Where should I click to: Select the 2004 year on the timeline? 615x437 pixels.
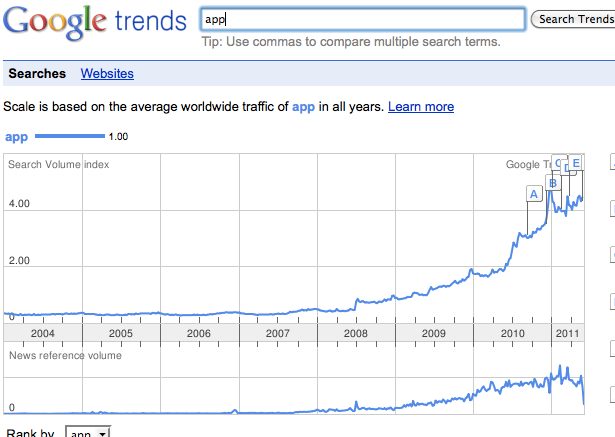pyautogui.click(x=43, y=333)
